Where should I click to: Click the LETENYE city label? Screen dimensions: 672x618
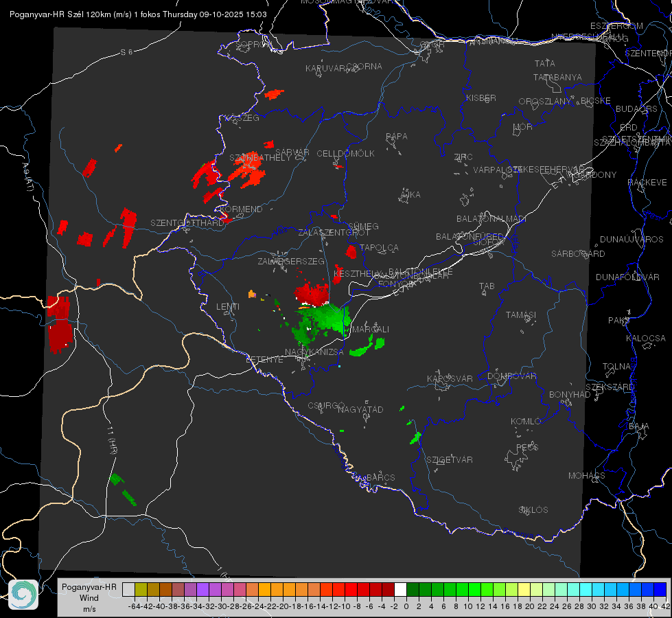pos(264,360)
